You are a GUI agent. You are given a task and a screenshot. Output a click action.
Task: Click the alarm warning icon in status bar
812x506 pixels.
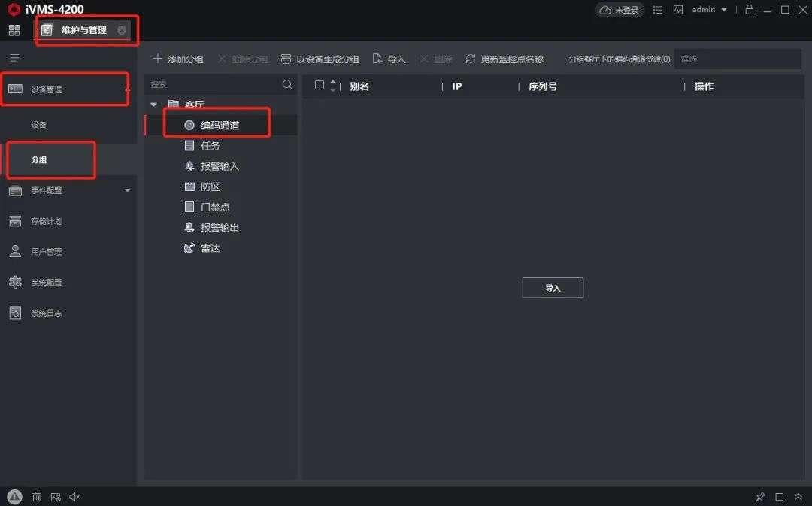click(14, 496)
